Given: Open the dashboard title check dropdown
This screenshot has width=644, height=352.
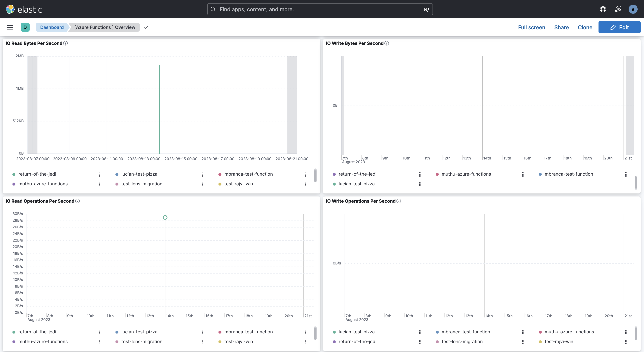Looking at the screenshot, I should click(x=146, y=27).
